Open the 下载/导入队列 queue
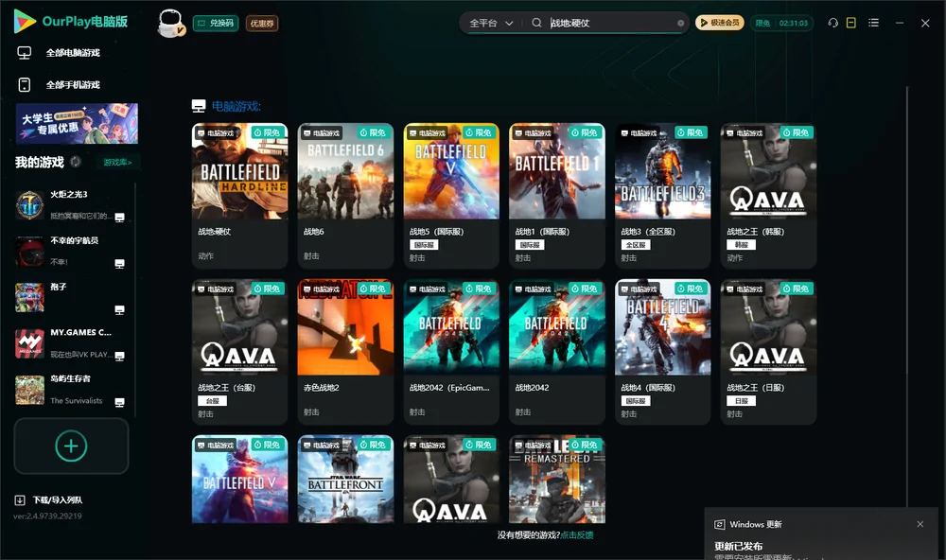 click(x=49, y=499)
